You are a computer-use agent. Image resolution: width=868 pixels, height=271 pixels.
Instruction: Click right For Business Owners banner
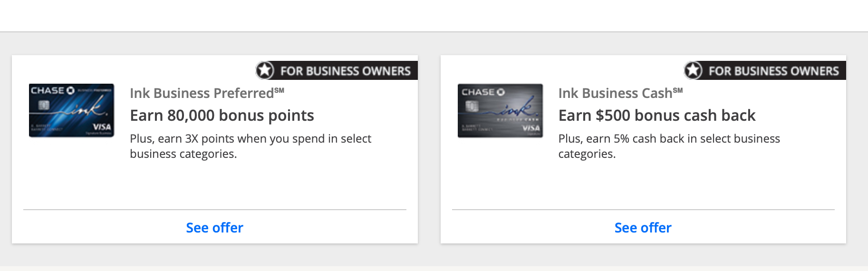point(765,70)
